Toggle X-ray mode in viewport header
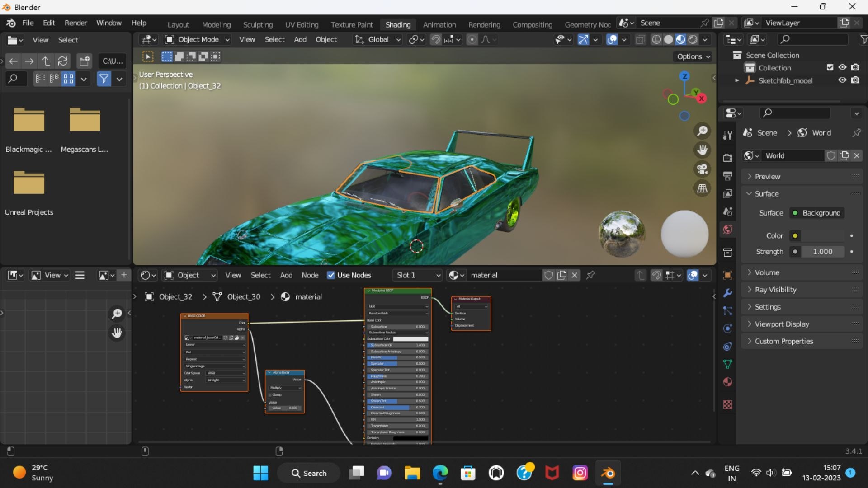The height and width of the screenshot is (488, 868). [x=640, y=40]
